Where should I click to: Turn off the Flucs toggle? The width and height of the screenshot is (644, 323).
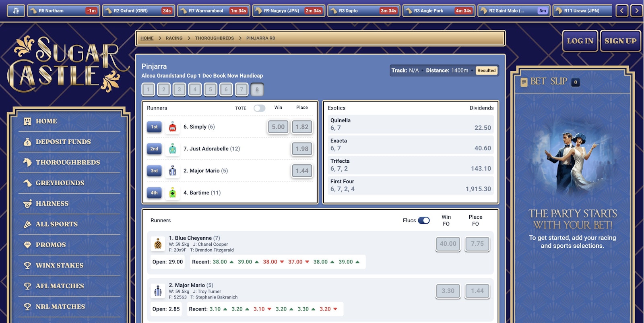tap(423, 220)
